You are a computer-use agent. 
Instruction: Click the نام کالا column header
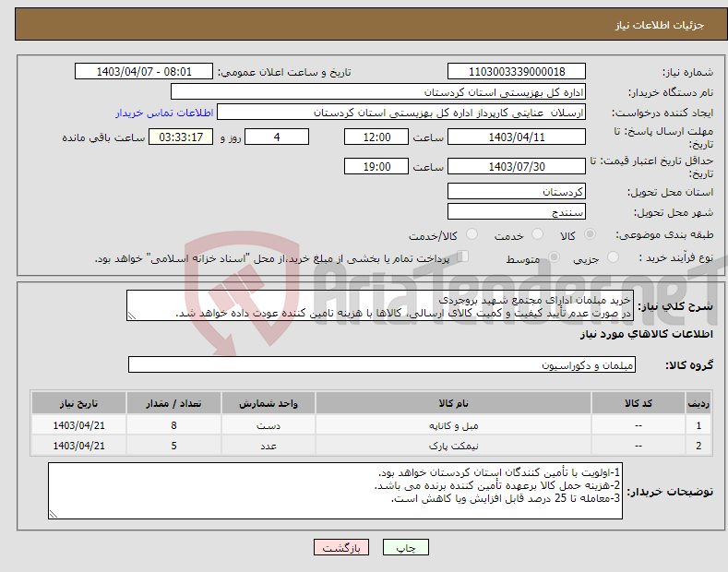point(453,403)
